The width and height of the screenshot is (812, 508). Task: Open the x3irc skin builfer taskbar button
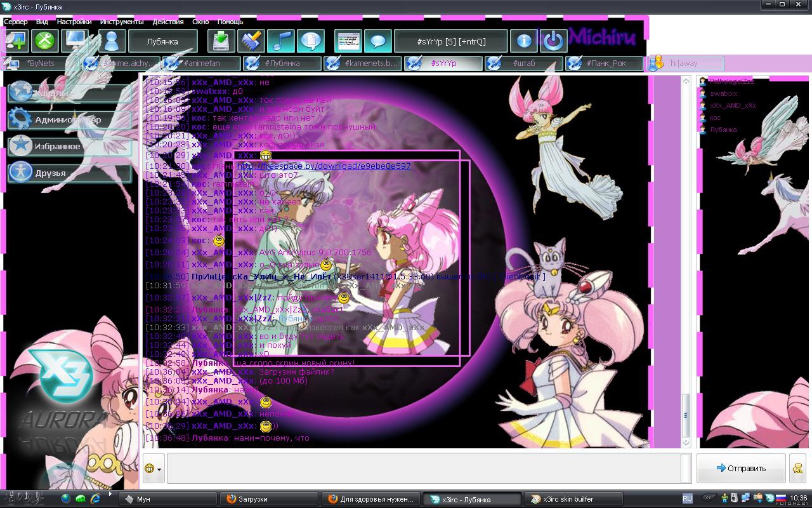coord(574,499)
